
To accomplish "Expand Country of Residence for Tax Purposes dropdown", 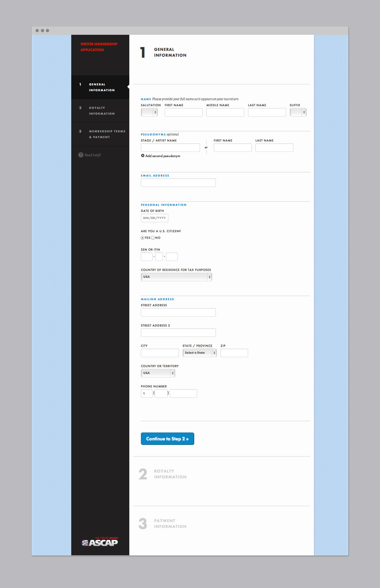I will 176,277.
